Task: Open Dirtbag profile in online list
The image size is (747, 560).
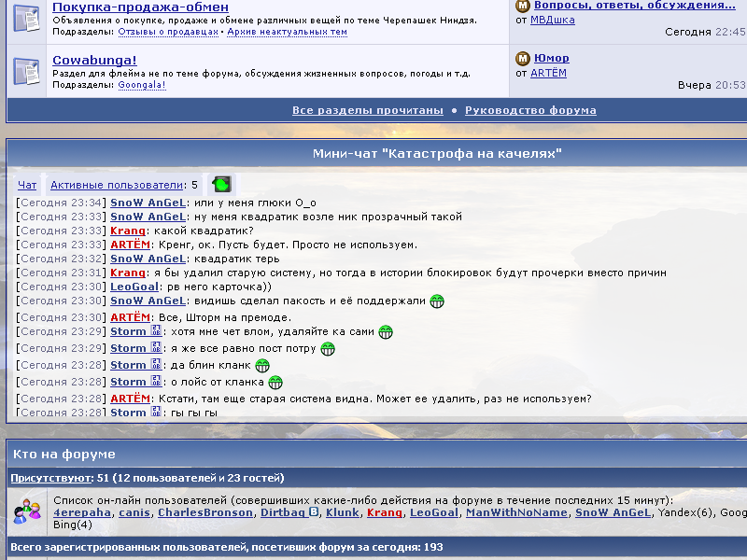Action: 283,512
